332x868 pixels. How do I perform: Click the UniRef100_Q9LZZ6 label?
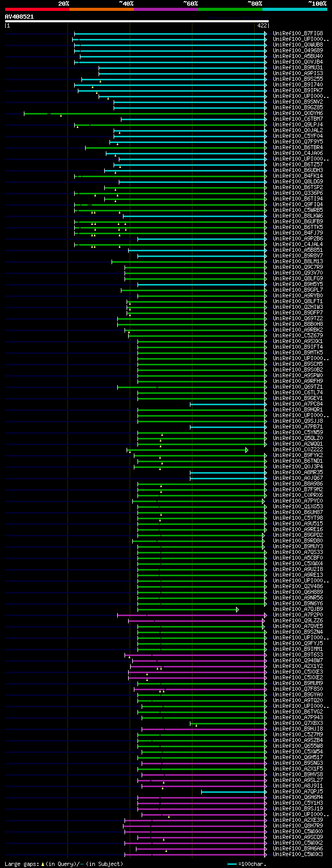[298, 621]
